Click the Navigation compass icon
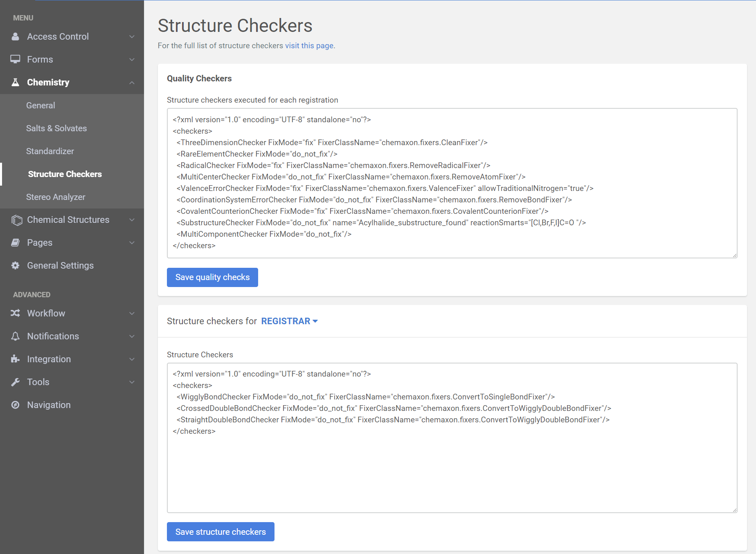 pyautogui.click(x=16, y=405)
